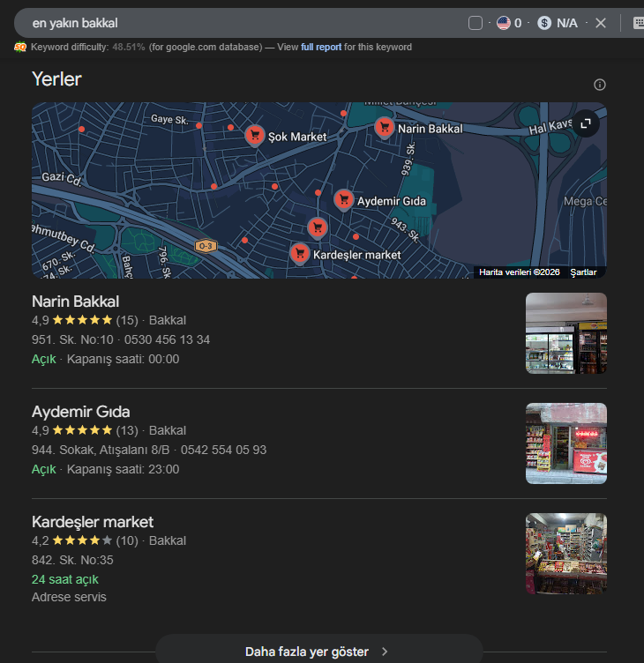The height and width of the screenshot is (663, 644).
Task: Expand the map to full view
Action: (x=586, y=123)
